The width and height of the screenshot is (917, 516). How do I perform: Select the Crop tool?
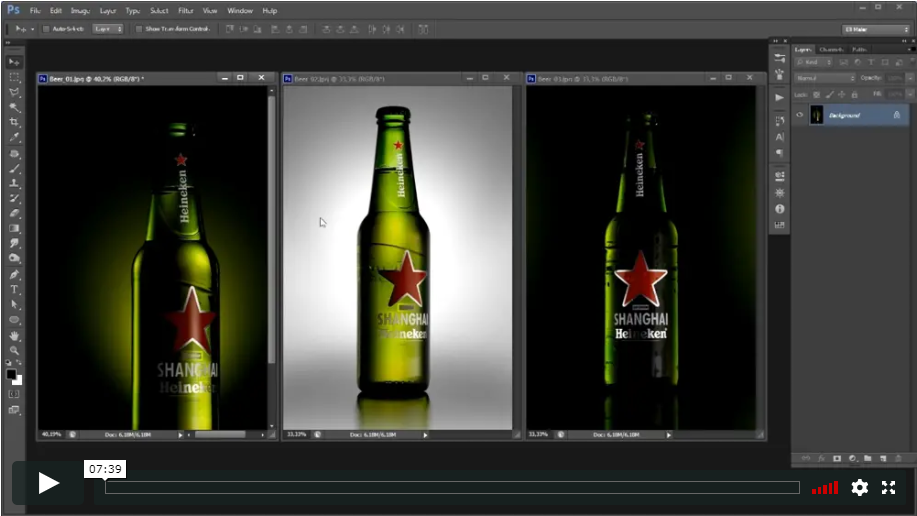point(15,122)
